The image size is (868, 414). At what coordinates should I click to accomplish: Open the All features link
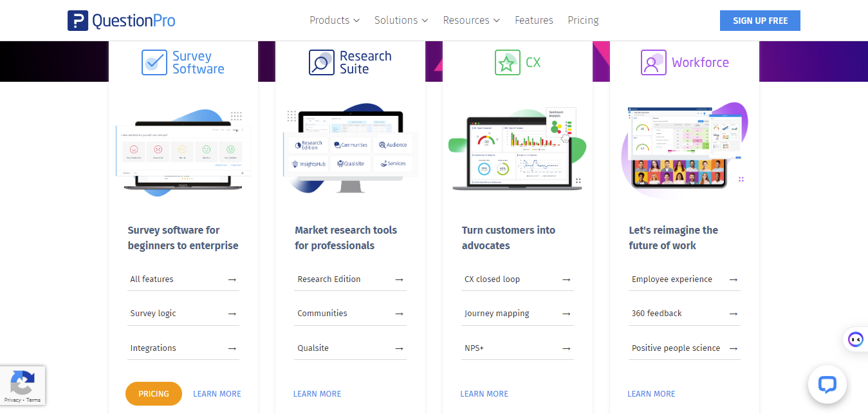point(152,279)
